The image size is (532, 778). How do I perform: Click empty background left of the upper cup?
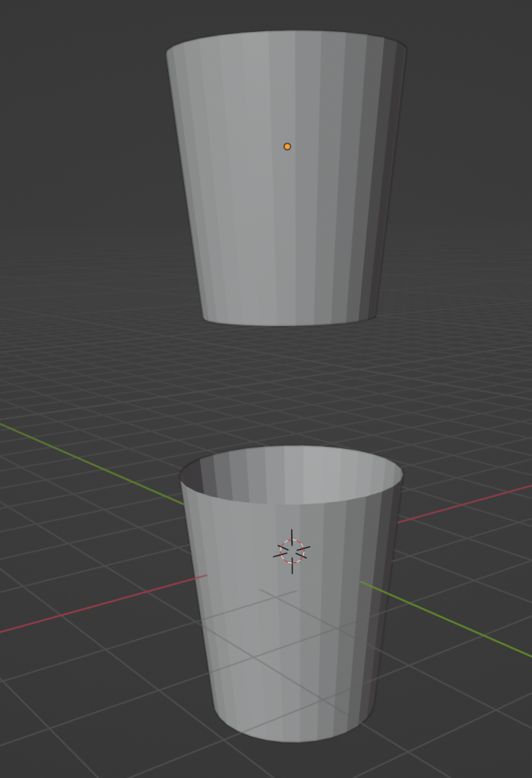[76, 152]
